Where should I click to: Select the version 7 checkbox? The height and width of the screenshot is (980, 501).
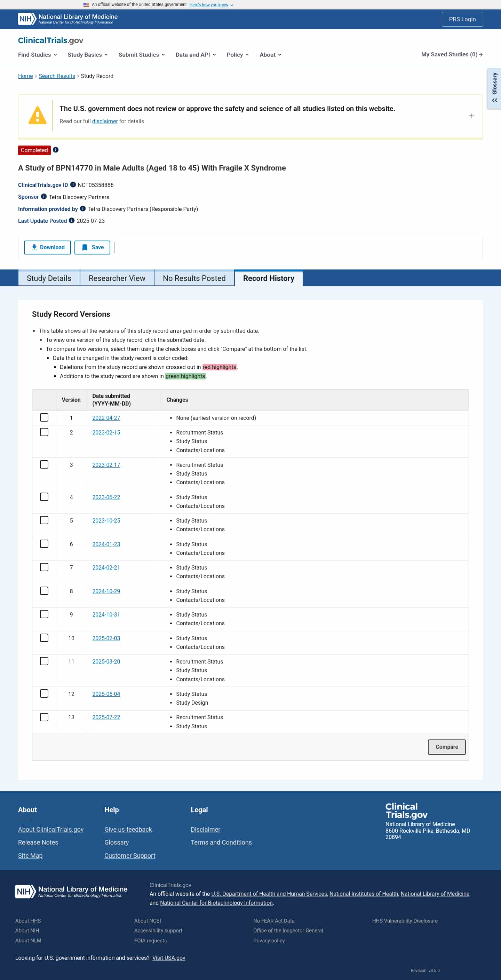click(44, 567)
